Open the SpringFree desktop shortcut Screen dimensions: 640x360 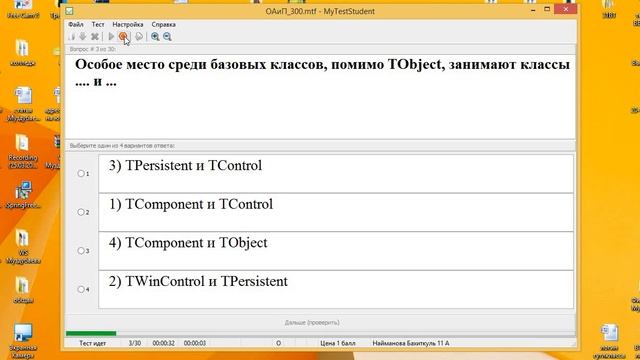(23, 195)
